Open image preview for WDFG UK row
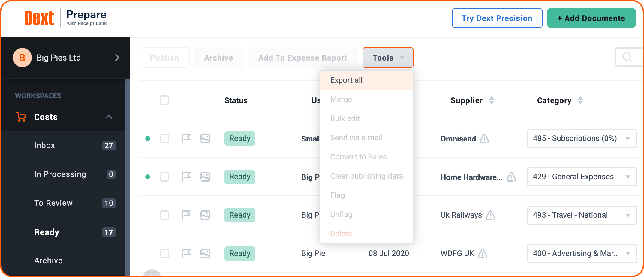Screen dimensions: 644x277 point(205,254)
